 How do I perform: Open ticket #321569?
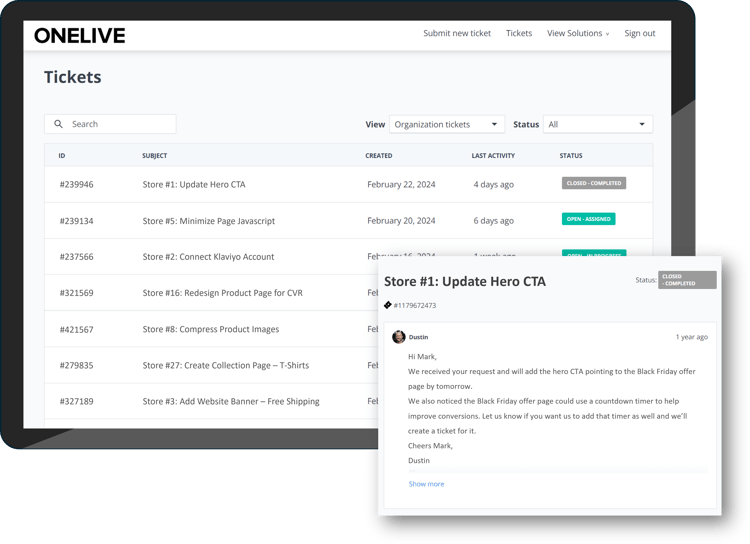(x=77, y=293)
